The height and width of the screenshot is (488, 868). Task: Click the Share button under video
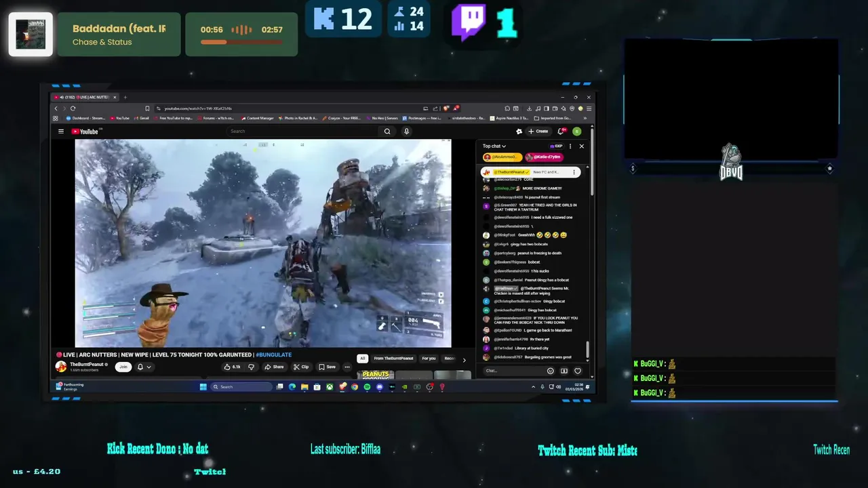coord(275,367)
